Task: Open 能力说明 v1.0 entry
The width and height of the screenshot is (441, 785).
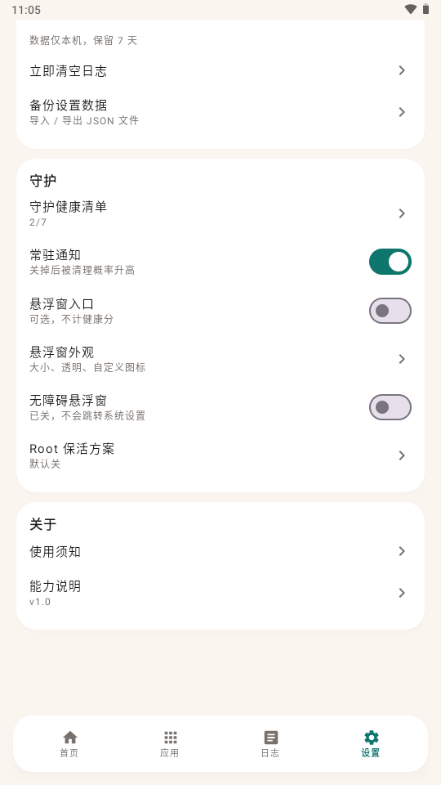Action: click(220, 593)
